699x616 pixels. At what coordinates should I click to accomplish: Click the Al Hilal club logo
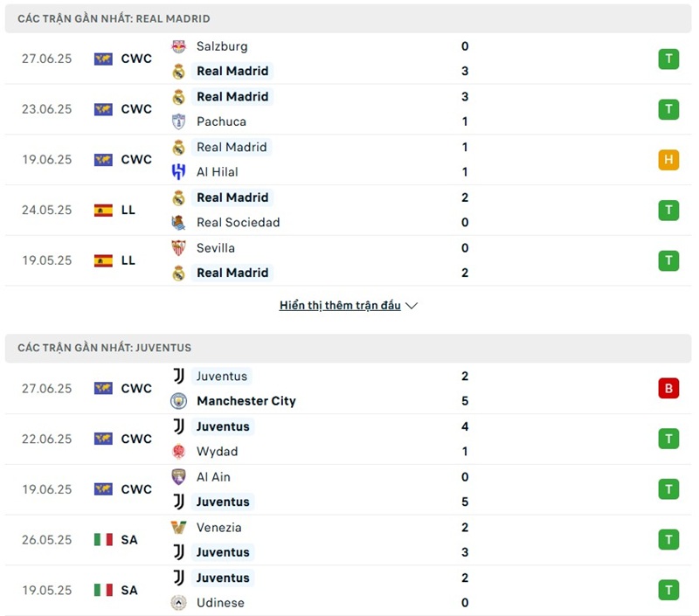coord(178,172)
